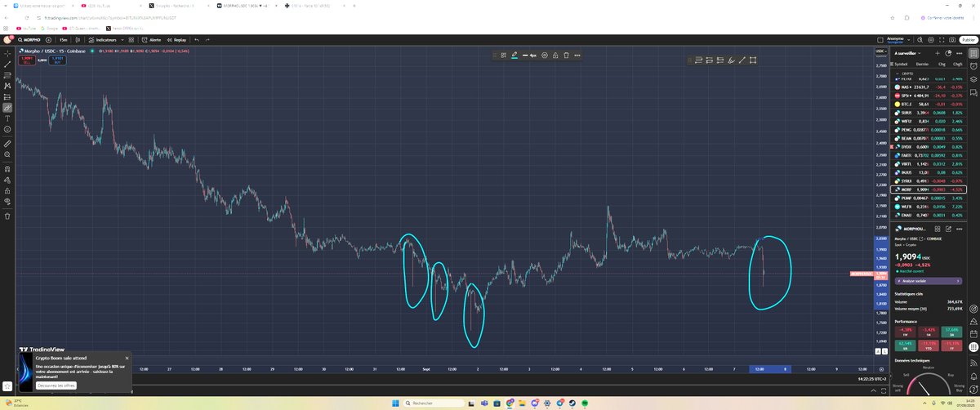Open the indicator templates grid icon

coord(130,39)
